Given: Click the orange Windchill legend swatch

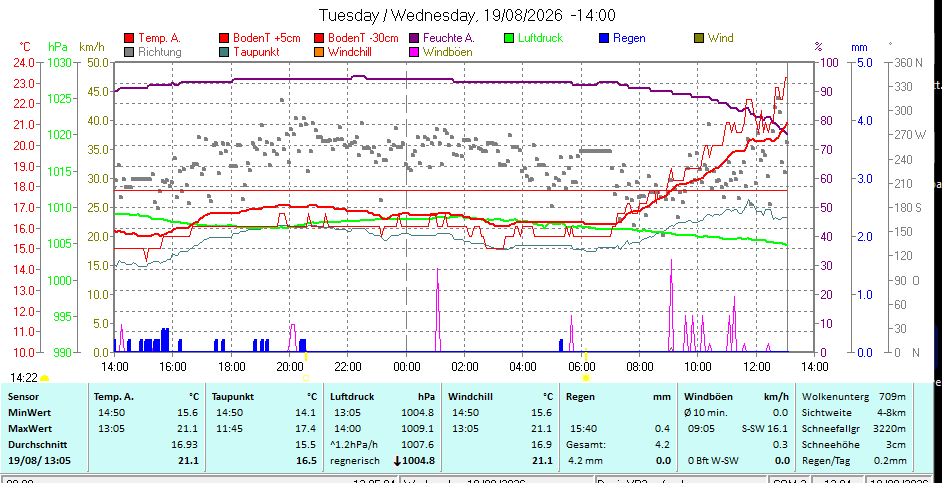Looking at the screenshot, I should 318,52.
